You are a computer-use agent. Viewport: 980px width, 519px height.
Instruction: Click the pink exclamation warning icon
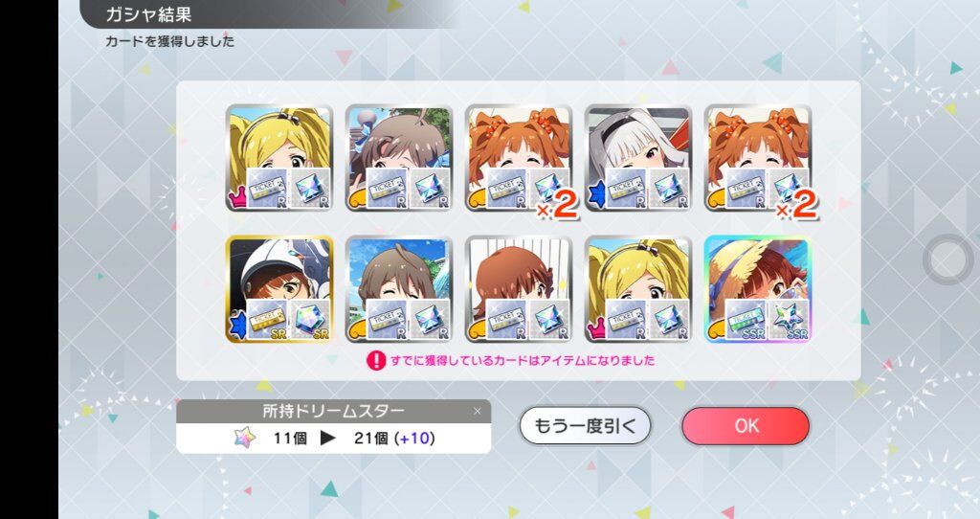(x=375, y=360)
